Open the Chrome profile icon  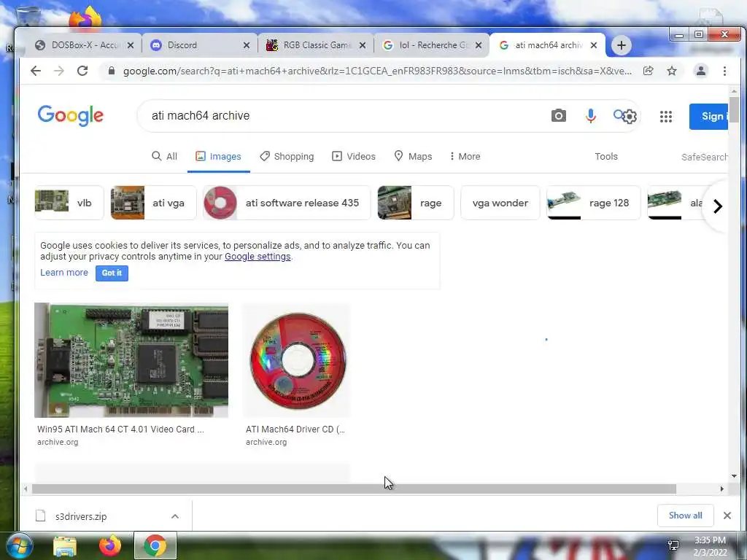point(701,71)
